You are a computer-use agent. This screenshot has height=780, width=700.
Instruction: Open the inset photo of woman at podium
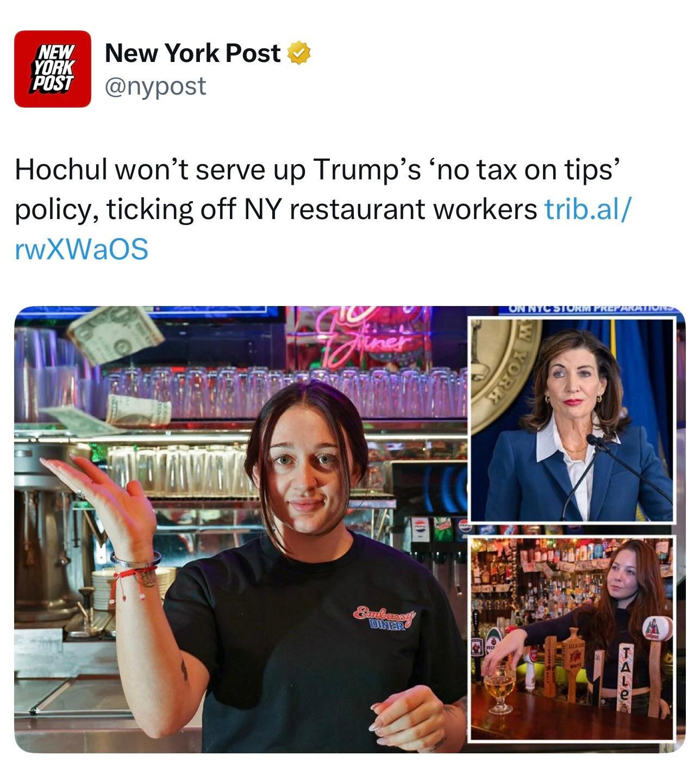tap(571, 419)
